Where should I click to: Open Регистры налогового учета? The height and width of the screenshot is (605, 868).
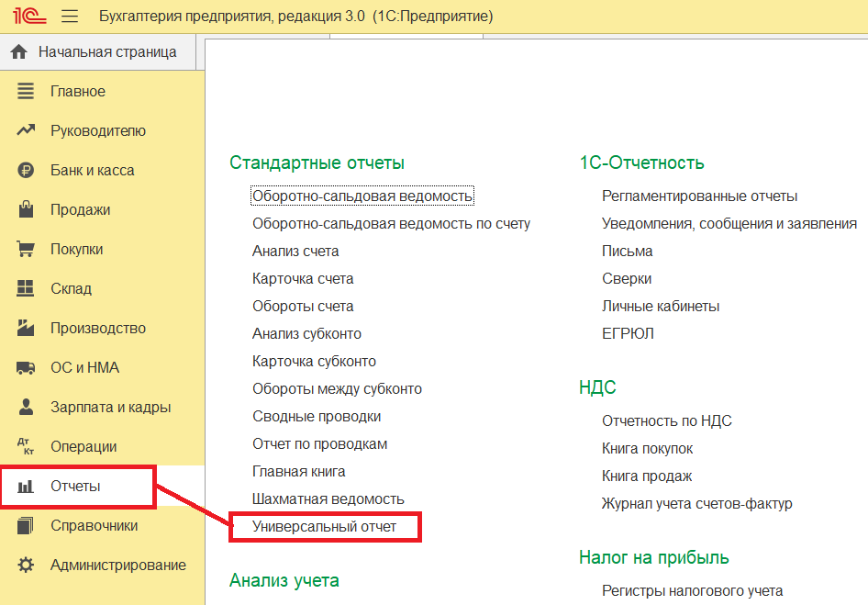692,591
